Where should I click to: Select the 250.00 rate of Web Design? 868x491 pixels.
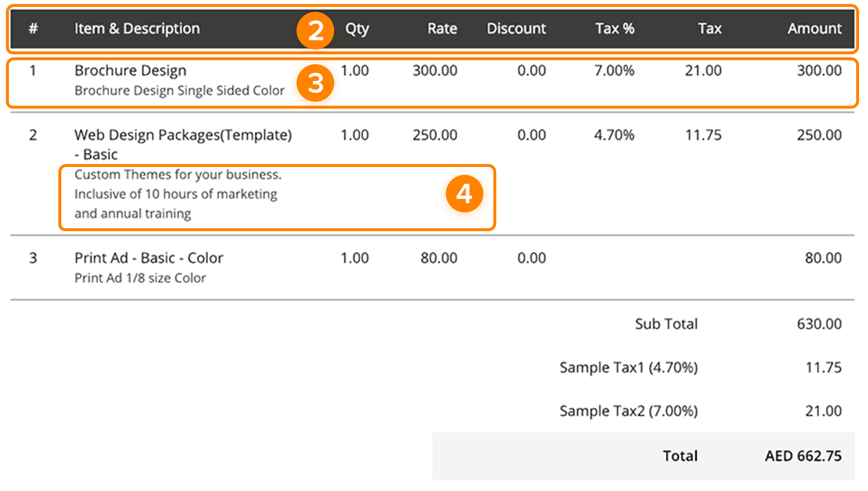click(434, 135)
